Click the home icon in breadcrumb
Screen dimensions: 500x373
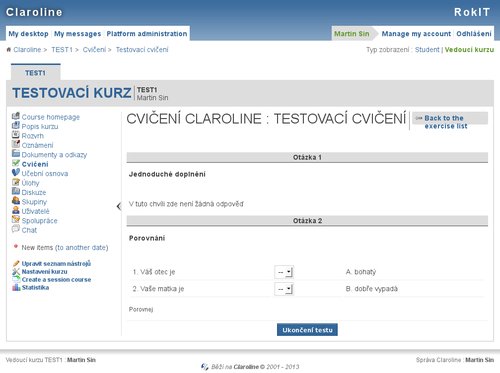tap(9, 50)
